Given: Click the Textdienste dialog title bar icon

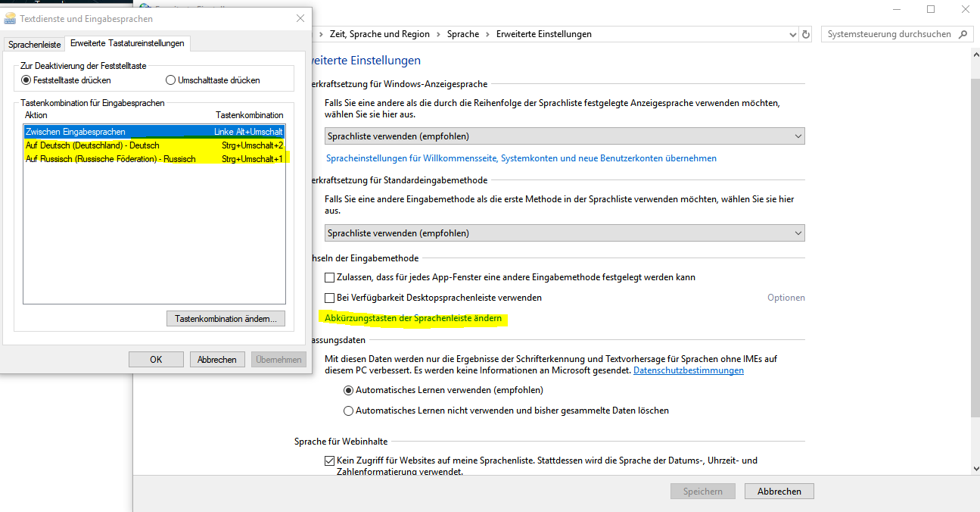Looking at the screenshot, I should 10,18.
